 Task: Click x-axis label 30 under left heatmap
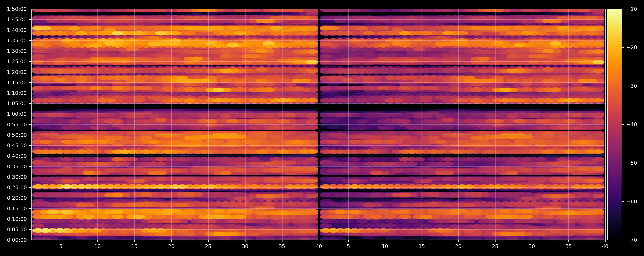click(245, 246)
